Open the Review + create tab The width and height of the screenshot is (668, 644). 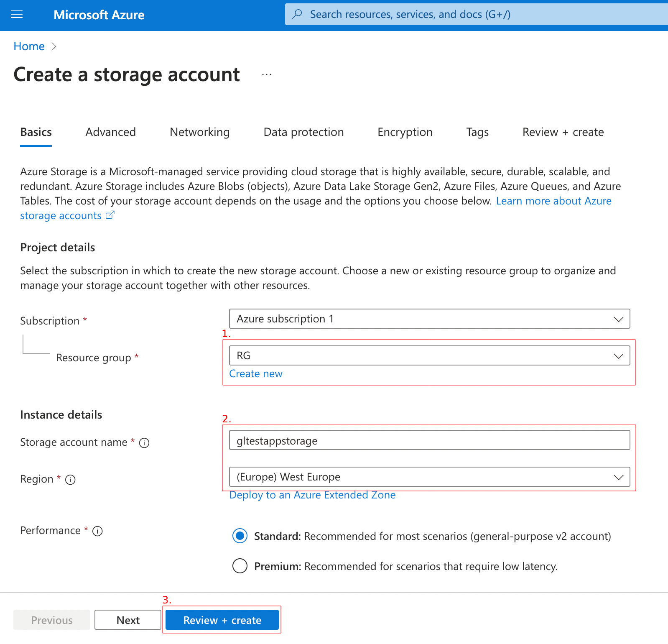pyautogui.click(x=563, y=132)
